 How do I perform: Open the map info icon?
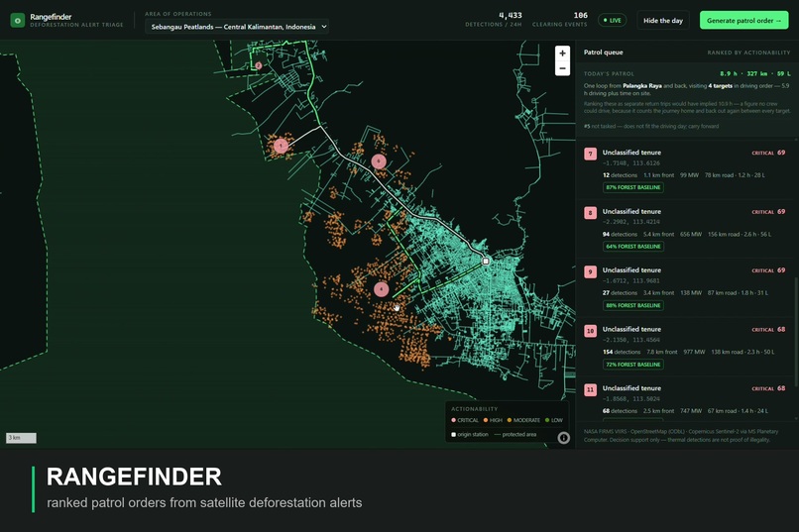point(563,438)
